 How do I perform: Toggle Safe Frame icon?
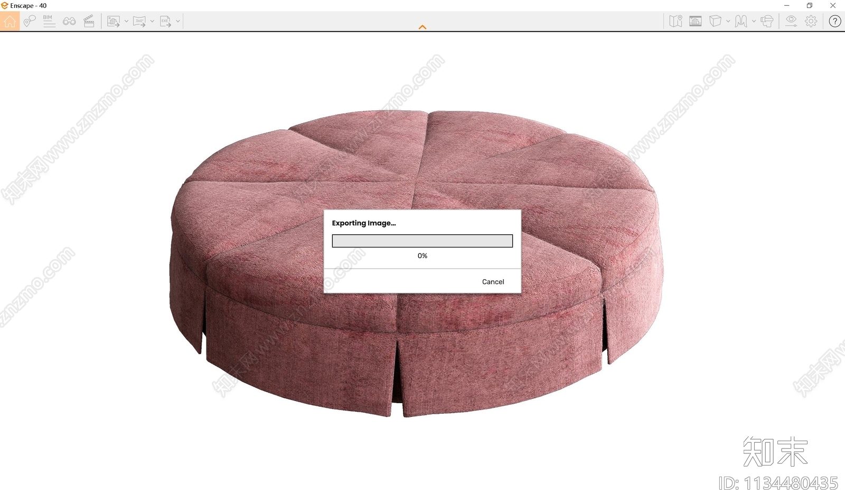[x=696, y=21]
